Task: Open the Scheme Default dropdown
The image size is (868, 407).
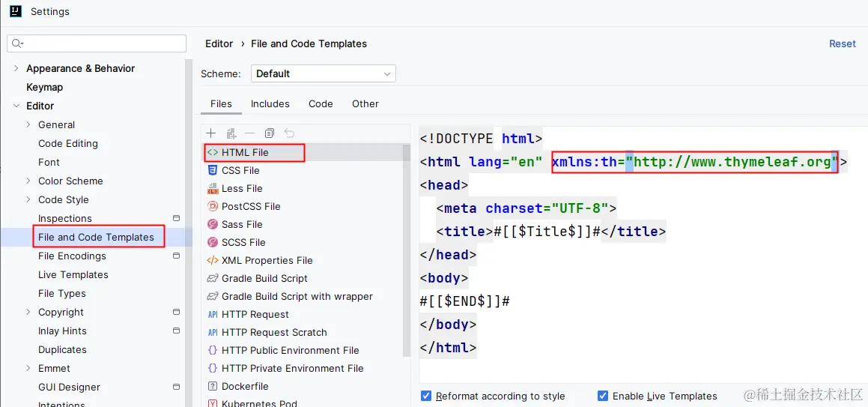Action: 324,73
